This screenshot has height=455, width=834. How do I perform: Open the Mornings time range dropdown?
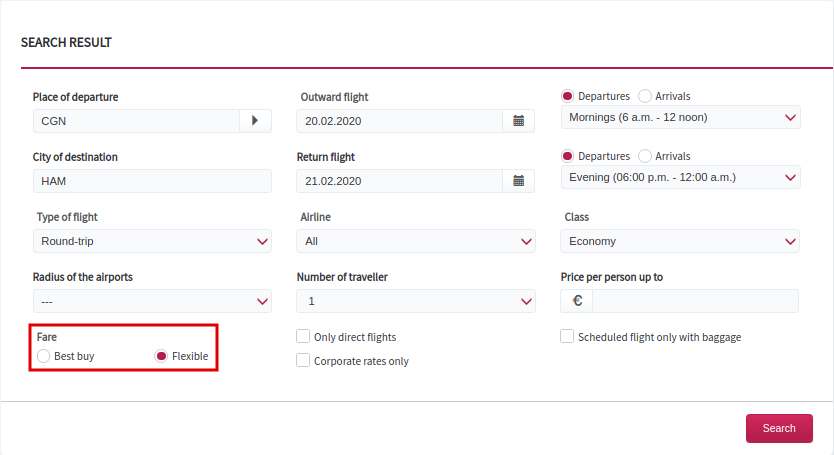681,117
